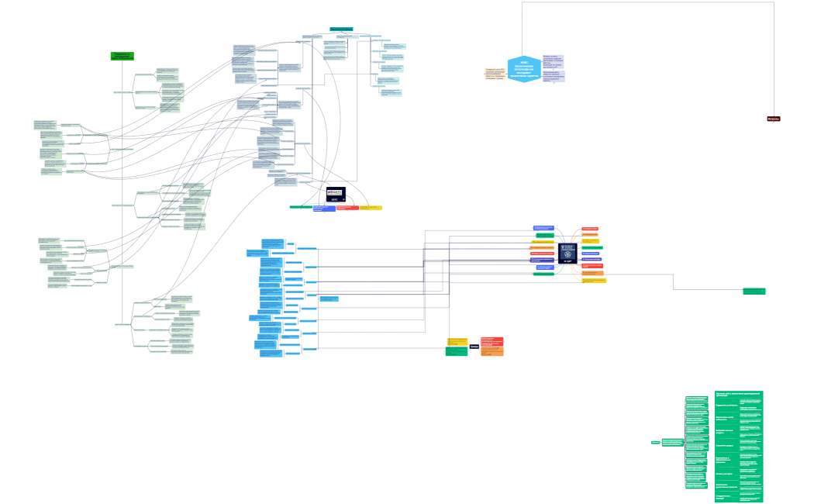
Task: Select the dark navy emblem image node
Action: coord(568,254)
